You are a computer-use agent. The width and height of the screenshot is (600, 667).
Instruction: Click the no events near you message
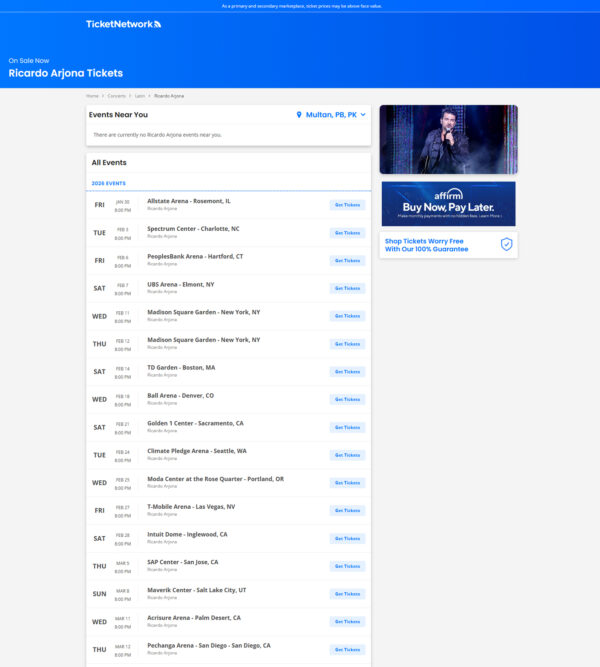(157, 135)
